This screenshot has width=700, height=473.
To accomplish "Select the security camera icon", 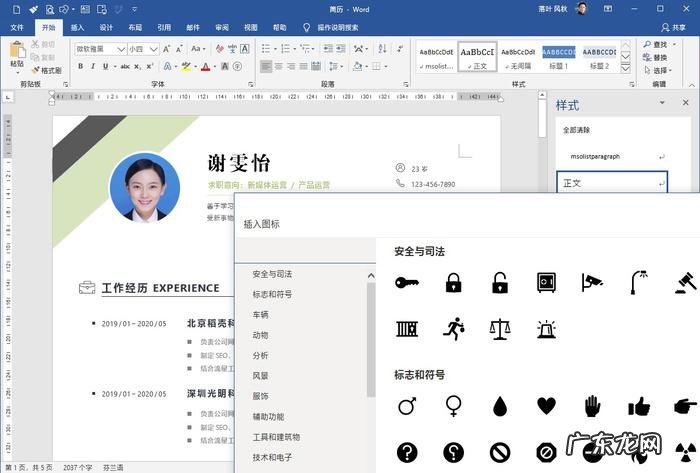I will point(592,283).
